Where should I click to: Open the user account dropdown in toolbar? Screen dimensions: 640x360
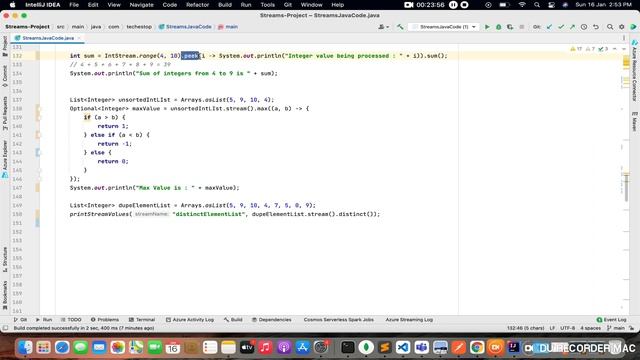tap(383, 27)
